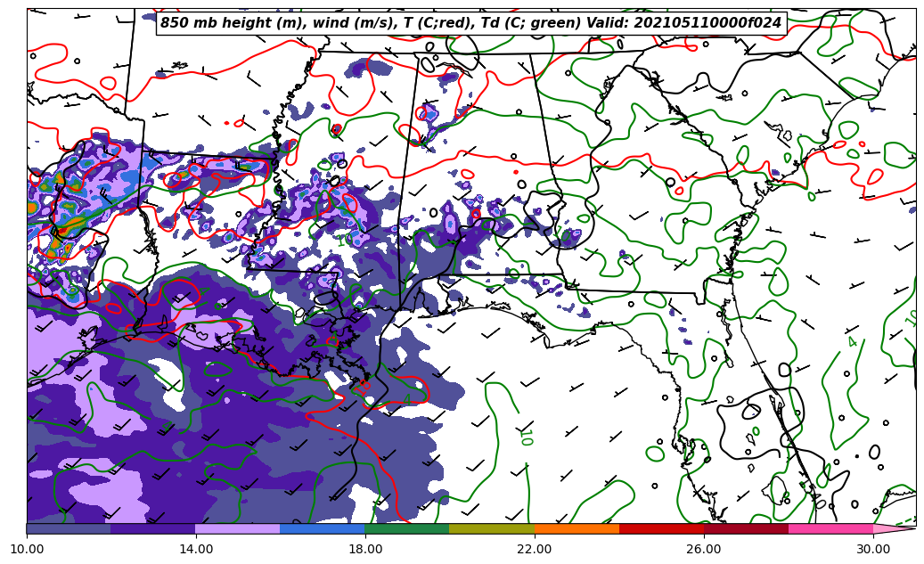924x564 pixels.
Task: Choose the green 18–20 colorbar segment
Action: coord(407,528)
